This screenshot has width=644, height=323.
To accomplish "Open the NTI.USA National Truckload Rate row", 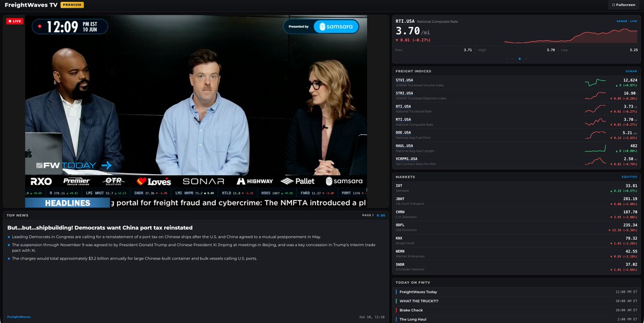I will coord(516,109).
